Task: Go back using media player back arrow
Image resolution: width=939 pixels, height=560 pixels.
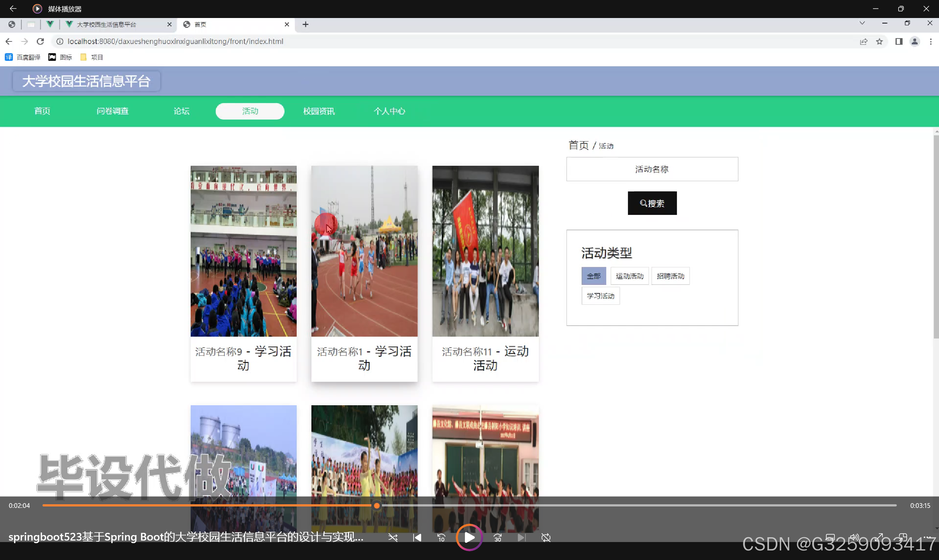Action: pos(13,8)
